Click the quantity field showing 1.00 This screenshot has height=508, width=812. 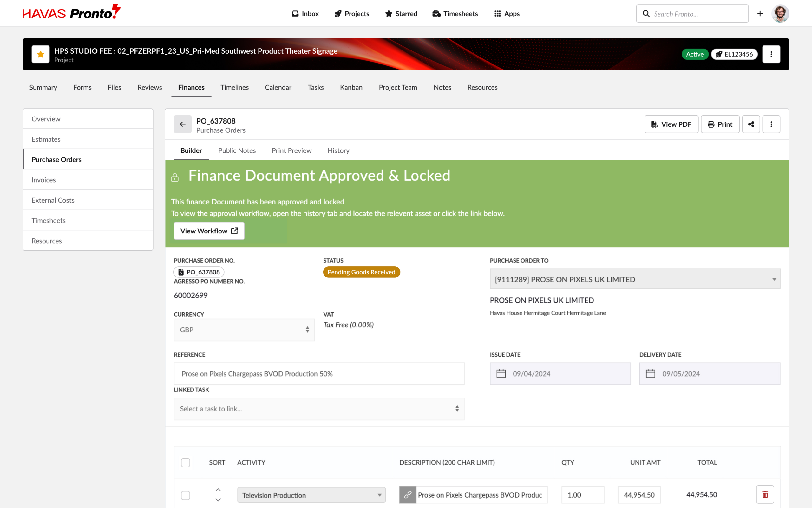[x=583, y=495]
